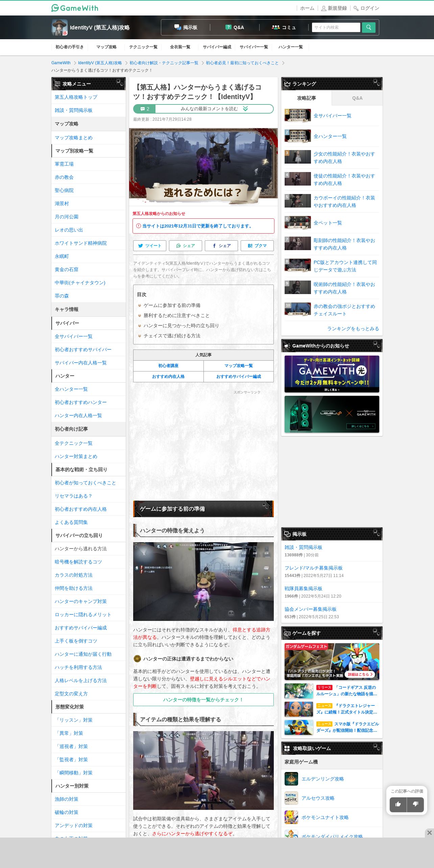Viewport: 434px width, 868px height.
Task: Expand みんなの最新コメントを読む chevron
Action: 245,109
